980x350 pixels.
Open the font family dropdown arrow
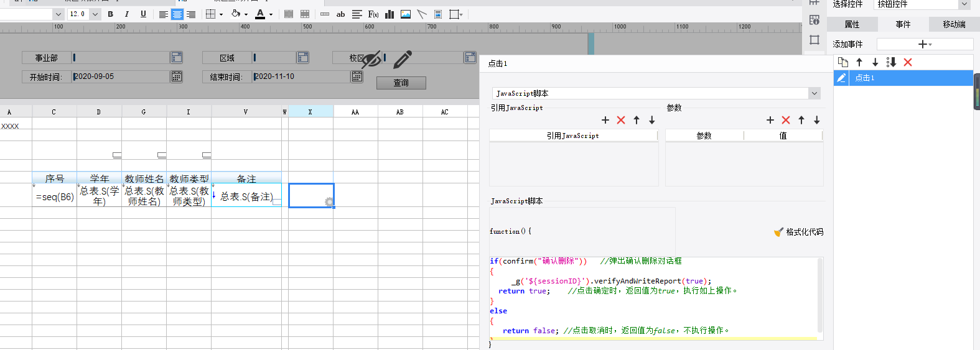click(x=58, y=14)
